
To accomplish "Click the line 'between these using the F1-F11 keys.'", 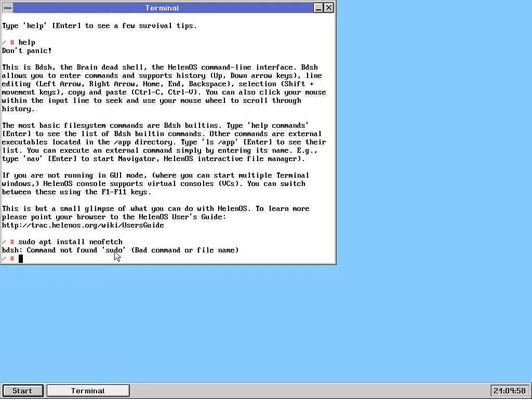I will [76, 192].
